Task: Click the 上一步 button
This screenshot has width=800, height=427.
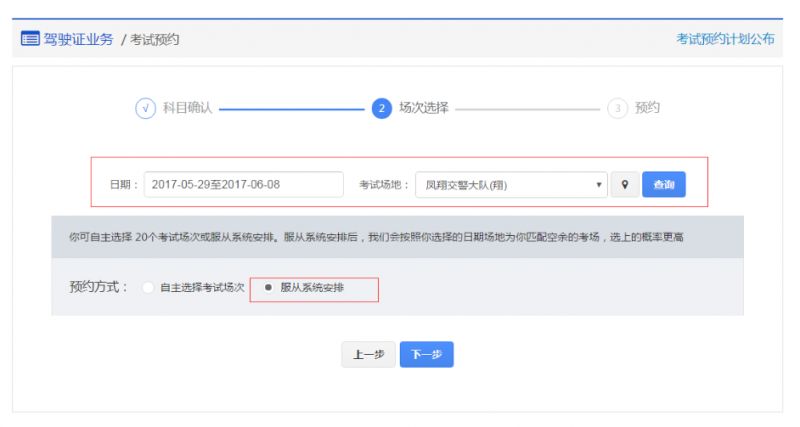Action: click(x=368, y=355)
